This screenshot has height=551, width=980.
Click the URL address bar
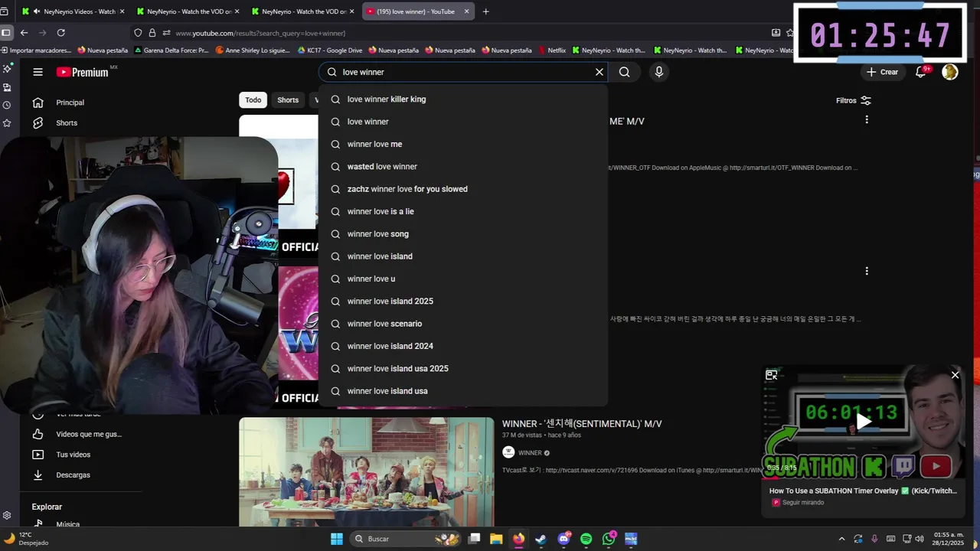tap(459, 33)
